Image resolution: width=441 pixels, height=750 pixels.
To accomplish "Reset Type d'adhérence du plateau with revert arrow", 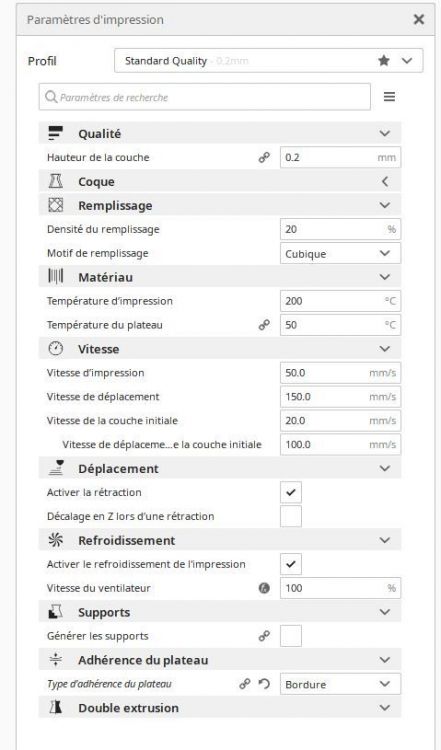I will point(264,684).
